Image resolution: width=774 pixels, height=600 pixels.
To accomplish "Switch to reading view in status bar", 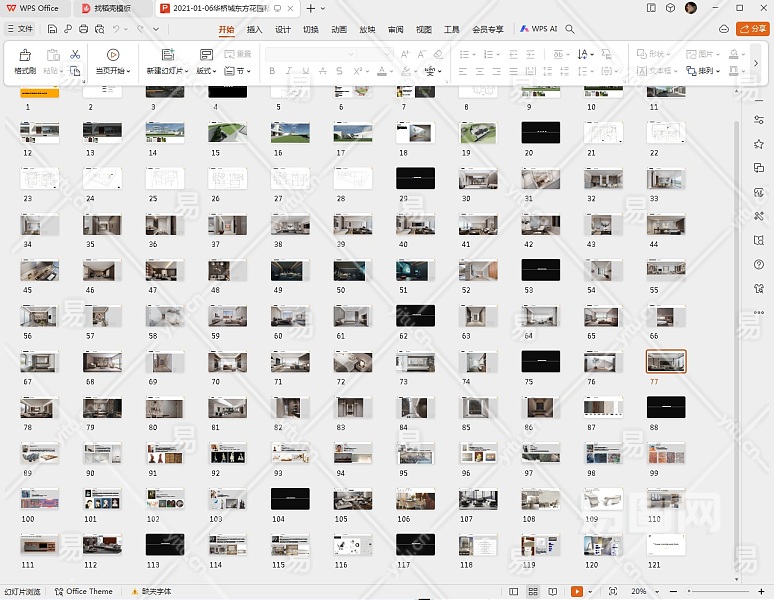I will 552,592.
